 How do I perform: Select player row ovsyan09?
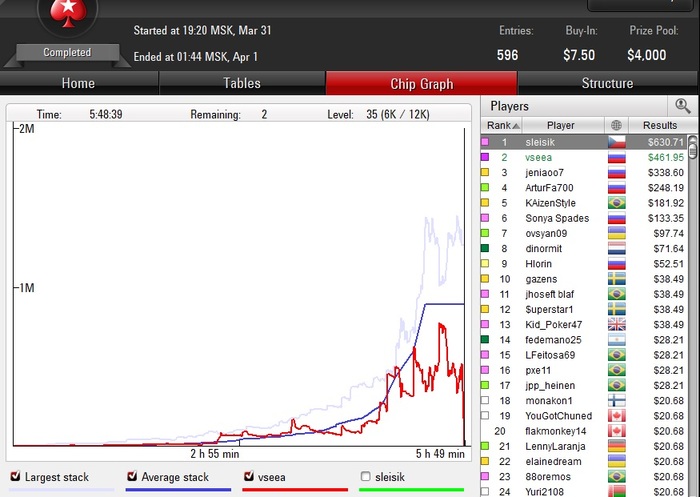pos(584,233)
